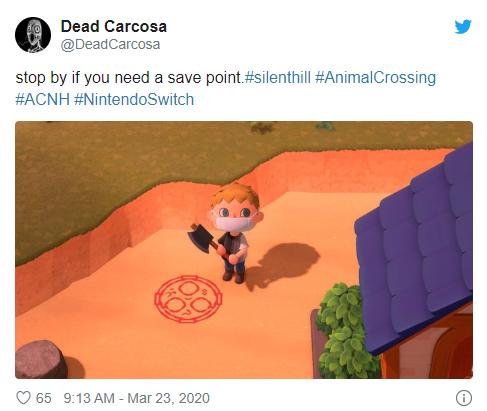Click the purple roof of the house
This screenshot has height=411, width=487.
(415, 247)
